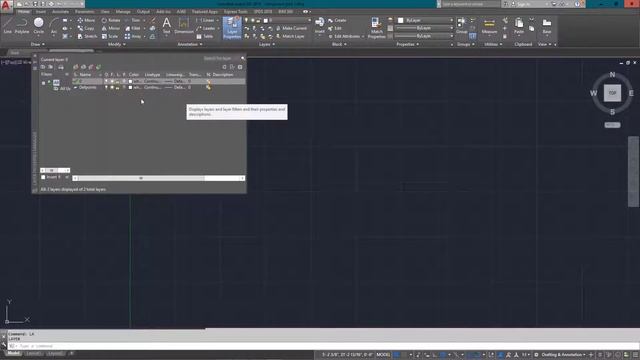Click the command line input field
Viewport: 640px width, 360px height.
[322, 346]
